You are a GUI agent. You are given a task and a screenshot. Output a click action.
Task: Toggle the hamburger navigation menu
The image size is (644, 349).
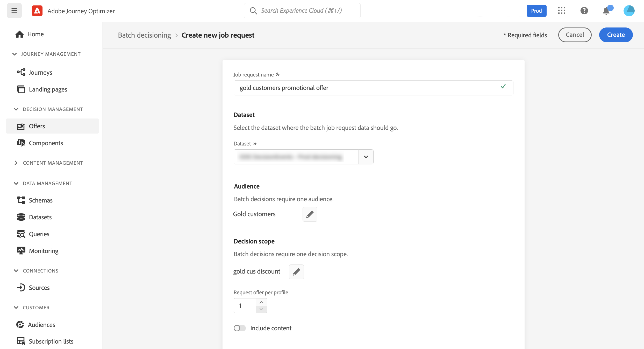coord(14,11)
